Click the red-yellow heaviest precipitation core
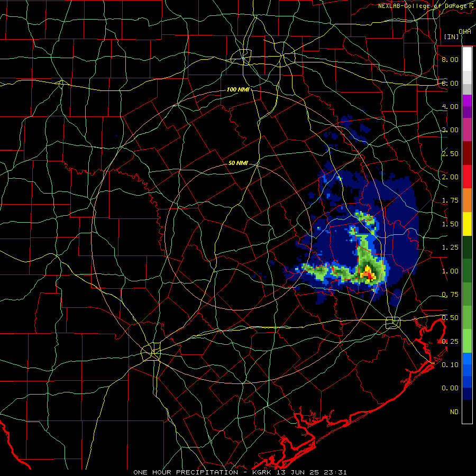Screen dimensions: 476x476 click(368, 273)
